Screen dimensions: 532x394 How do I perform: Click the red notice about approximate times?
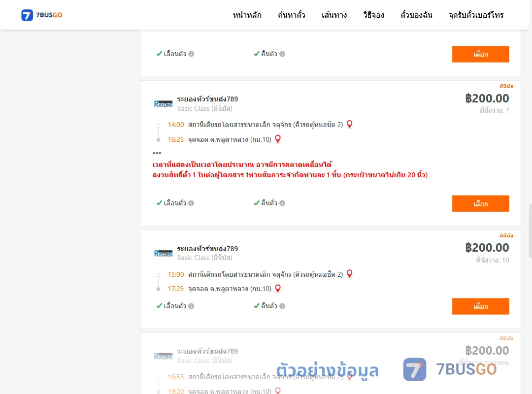[242, 164]
